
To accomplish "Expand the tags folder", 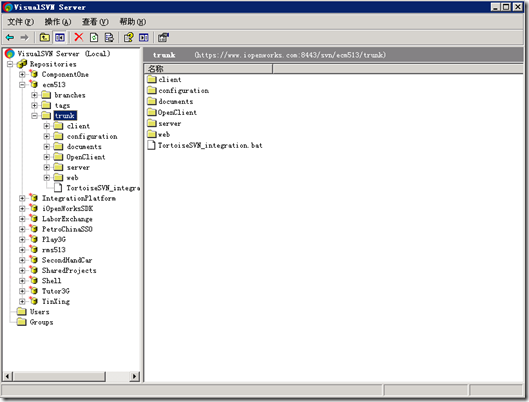I will (34, 106).
